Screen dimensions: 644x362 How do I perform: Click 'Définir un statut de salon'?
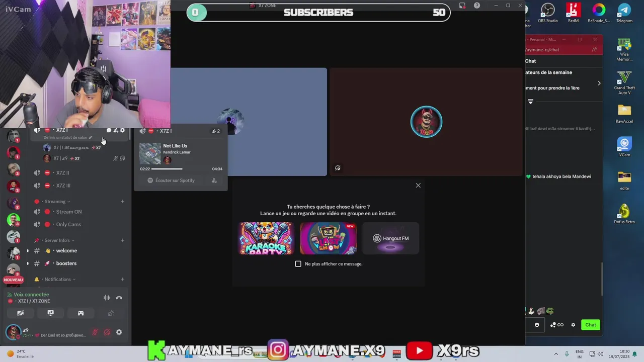click(68, 137)
